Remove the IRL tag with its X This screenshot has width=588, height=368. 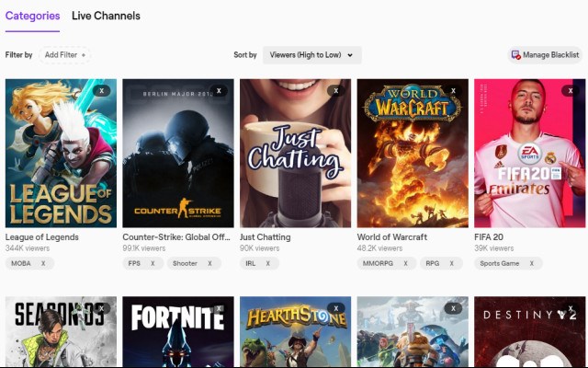tap(267, 263)
